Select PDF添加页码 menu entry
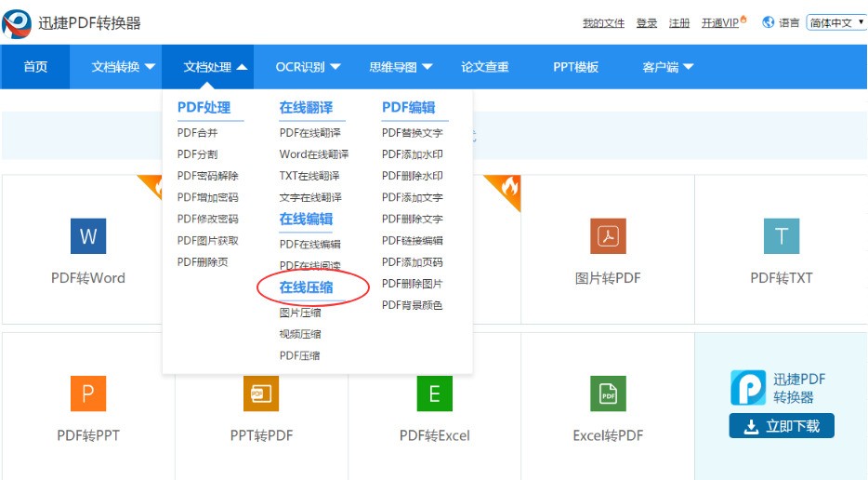Image resolution: width=868 pixels, height=480 pixels. pos(413,262)
